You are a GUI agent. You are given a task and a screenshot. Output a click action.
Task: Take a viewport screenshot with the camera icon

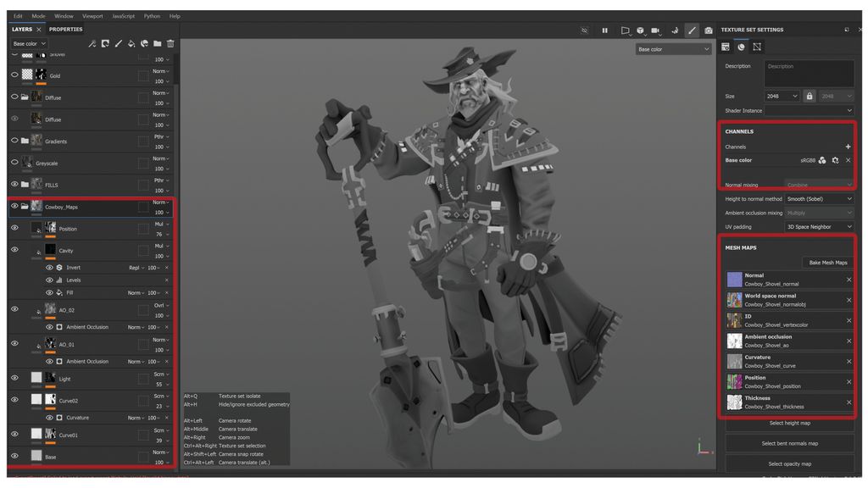pos(709,30)
